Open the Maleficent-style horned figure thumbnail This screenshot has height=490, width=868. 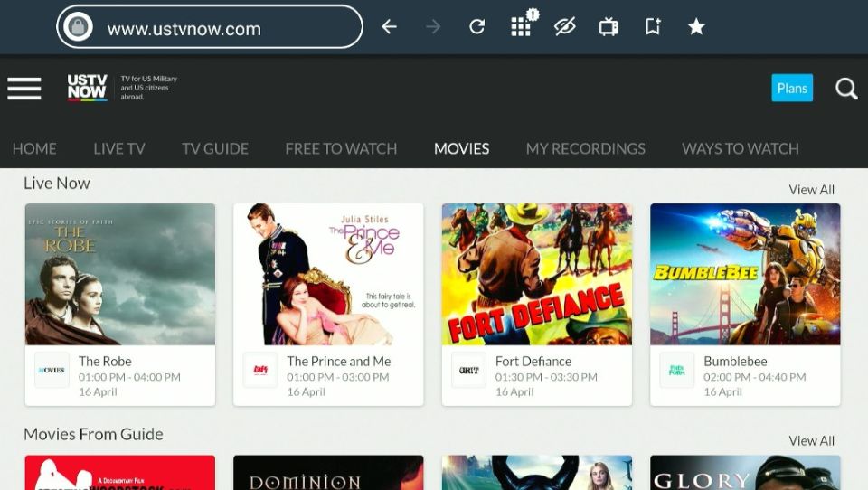537,473
